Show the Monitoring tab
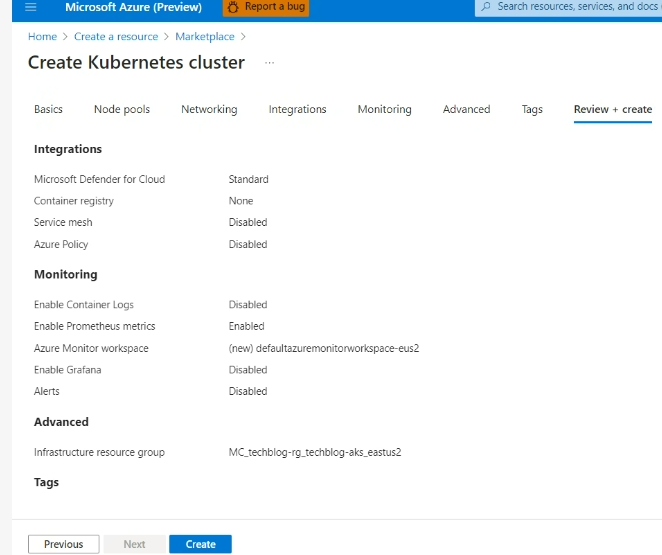662x555 pixels. tap(384, 110)
